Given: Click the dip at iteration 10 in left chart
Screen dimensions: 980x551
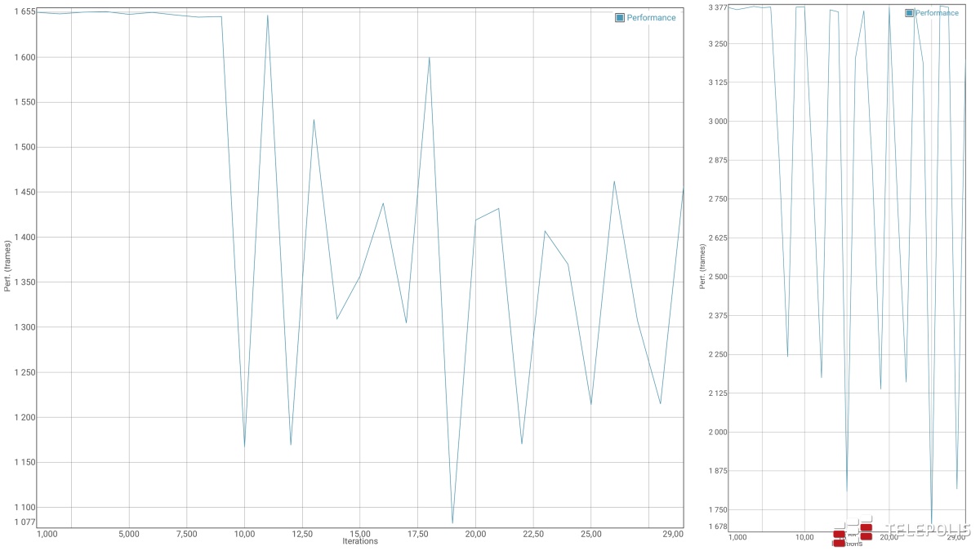Looking at the screenshot, I should pyautogui.click(x=244, y=446).
